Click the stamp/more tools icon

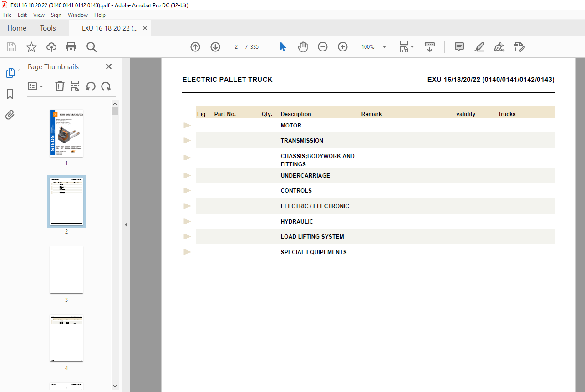519,47
